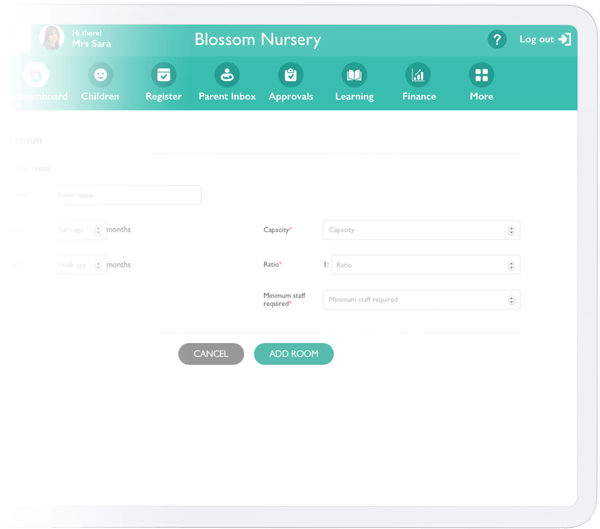
Task: Adjust the Start age stepper arrows
Action: (x=98, y=230)
